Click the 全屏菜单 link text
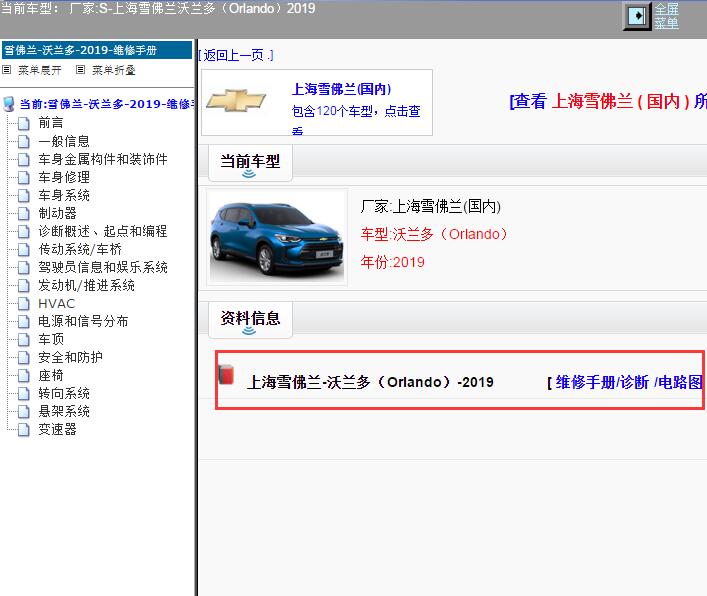The image size is (707, 596). click(666, 16)
